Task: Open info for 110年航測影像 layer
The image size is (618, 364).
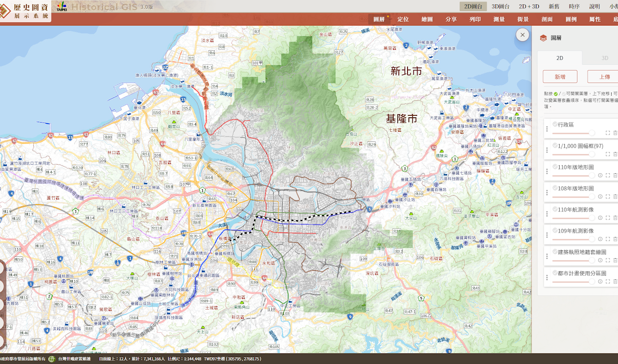Action: (600, 218)
